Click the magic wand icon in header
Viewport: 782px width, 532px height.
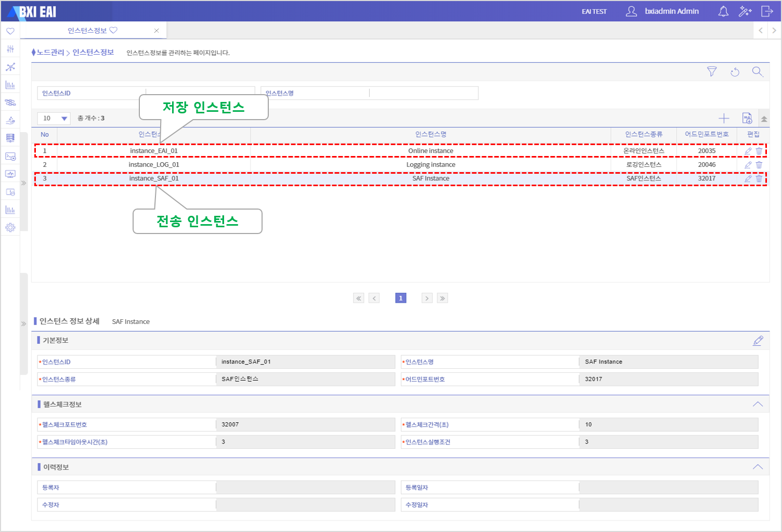(745, 11)
